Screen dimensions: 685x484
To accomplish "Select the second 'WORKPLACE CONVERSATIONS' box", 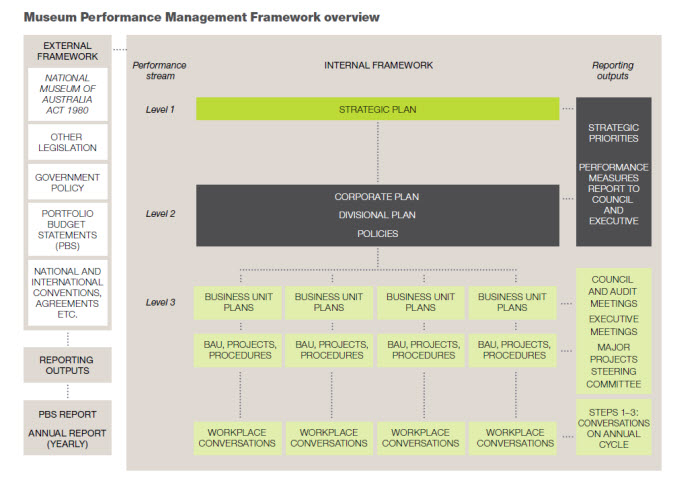I will (x=329, y=438).
